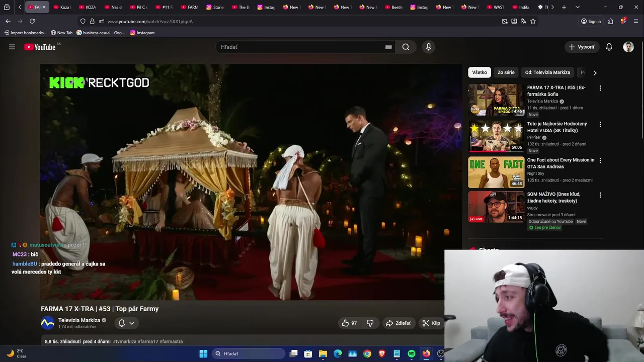644x362 pixels.
Task: Click the #tvmarkiza hashtag
Action: point(125,341)
